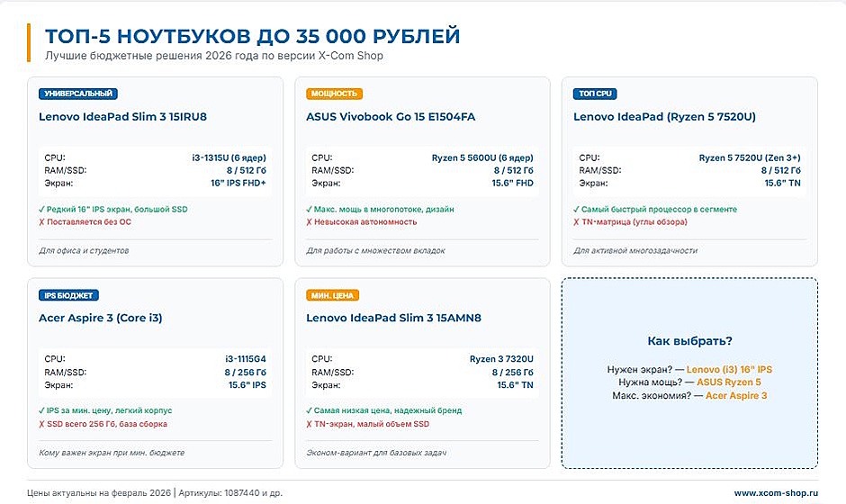Click the orange 'ASUS Ryzen 5' recommendation
846x504 pixels.
[729, 382]
